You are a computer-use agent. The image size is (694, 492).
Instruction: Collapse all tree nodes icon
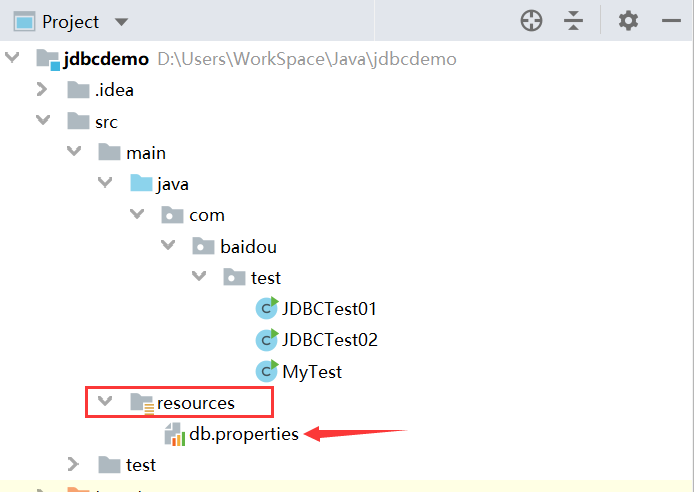pyautogui.click(x=574, y=21)
